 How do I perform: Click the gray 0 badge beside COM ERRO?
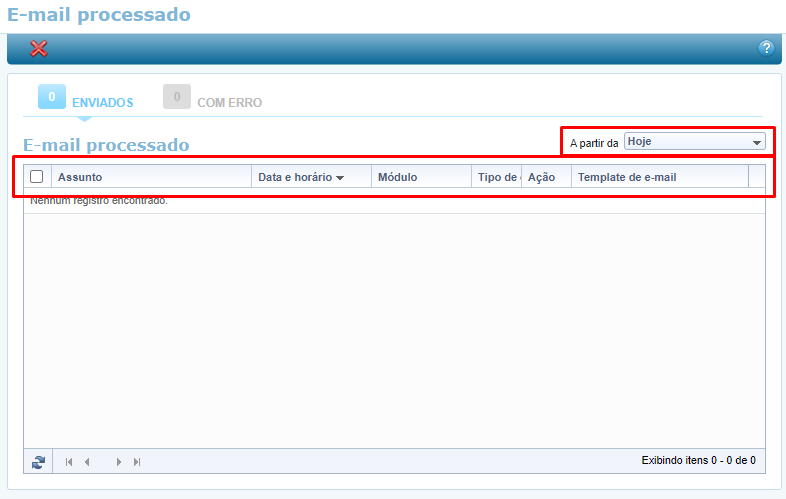tap(176, 97)
